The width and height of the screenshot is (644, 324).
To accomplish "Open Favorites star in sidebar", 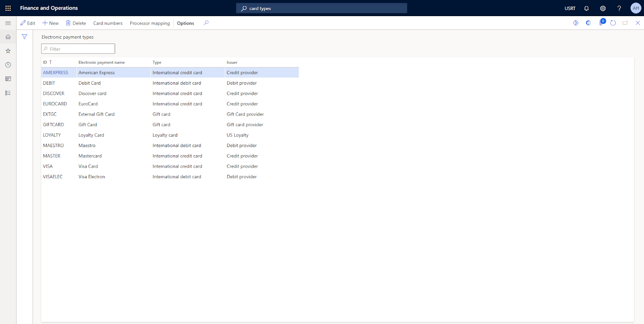I will coord(8,51).
